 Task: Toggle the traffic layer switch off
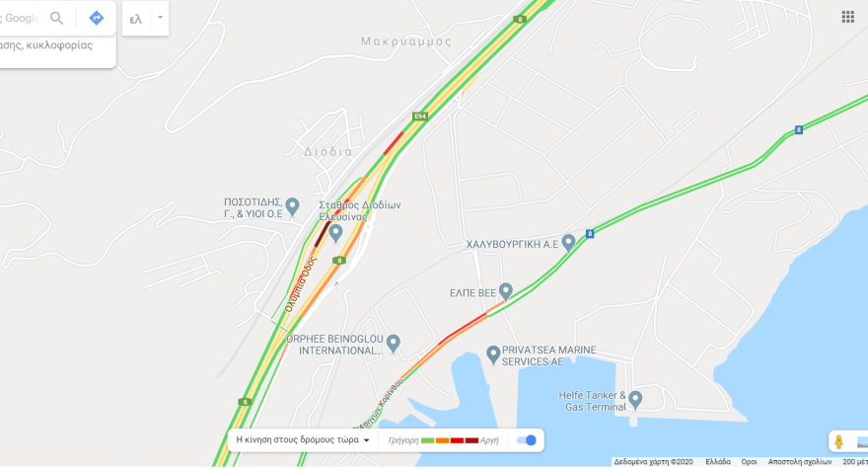[x=526, y=440]
